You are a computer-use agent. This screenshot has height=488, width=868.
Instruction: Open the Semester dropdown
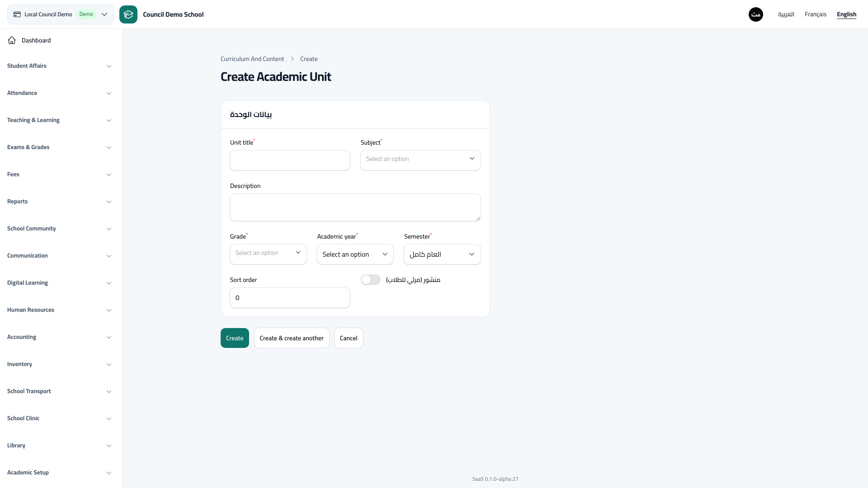(442, 254)
